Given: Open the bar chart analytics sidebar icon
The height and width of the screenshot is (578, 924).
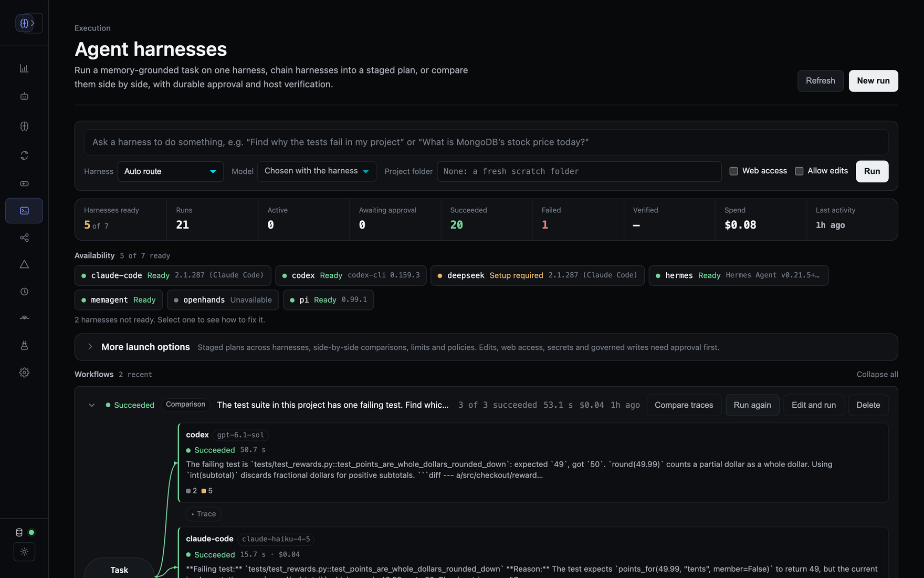Looking at the screenshot, I should 24,68.
